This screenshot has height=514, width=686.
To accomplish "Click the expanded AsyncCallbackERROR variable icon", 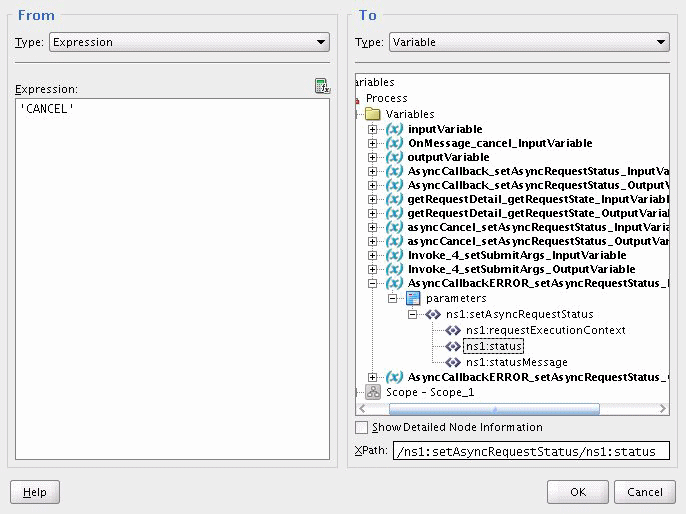I will pos(394,283).
